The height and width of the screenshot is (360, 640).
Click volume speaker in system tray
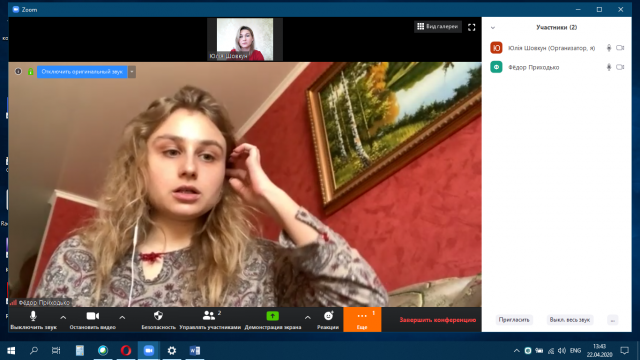click(x=562, y=351)
